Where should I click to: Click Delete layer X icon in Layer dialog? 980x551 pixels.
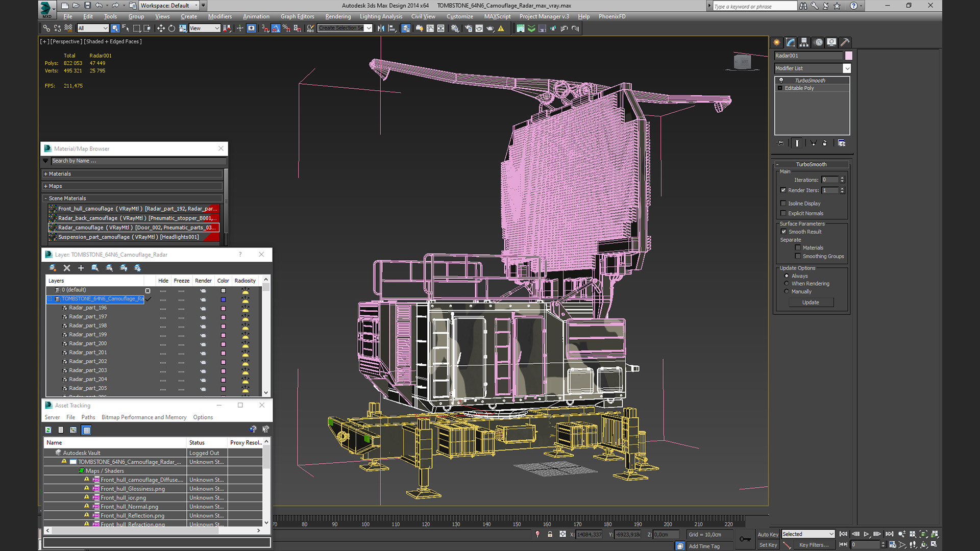pos(67,268)
